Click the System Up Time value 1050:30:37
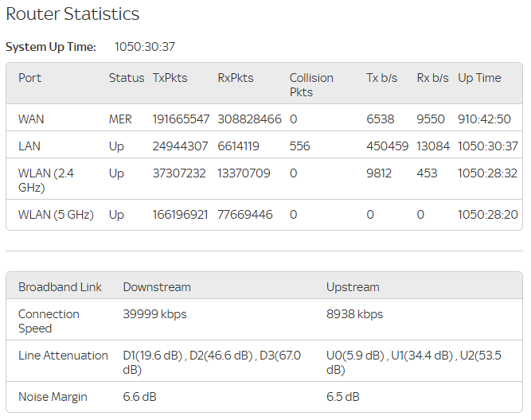The height and width of the screenshot is (420, 531). (x=145, y=47)
